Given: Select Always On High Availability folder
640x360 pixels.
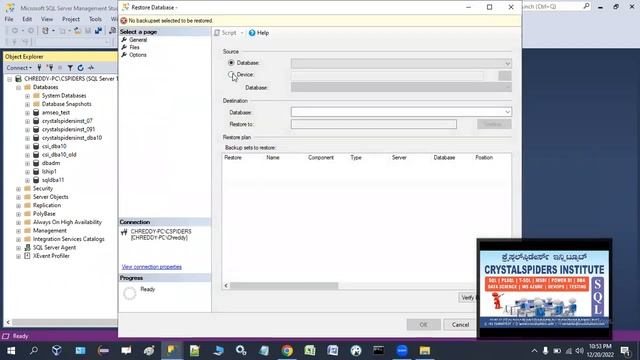Looking at the screenshot, I should click(67, 222).
